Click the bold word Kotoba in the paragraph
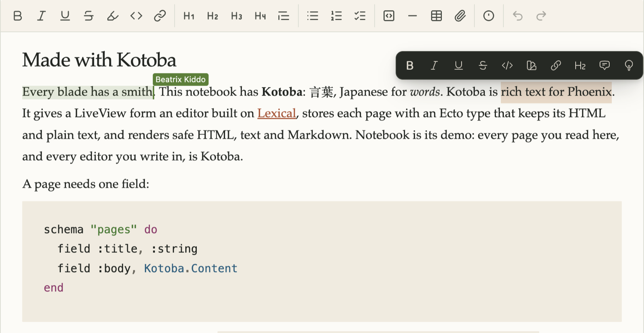This screenshot has height=333, width=644. tap(282, 92)
